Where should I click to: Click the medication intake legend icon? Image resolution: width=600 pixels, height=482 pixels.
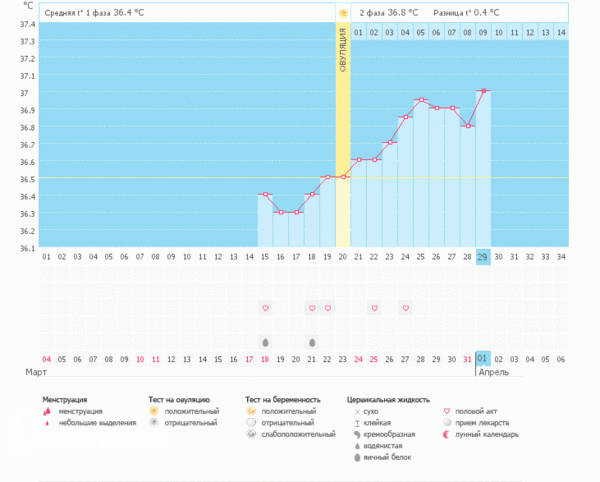coord(446,422)
